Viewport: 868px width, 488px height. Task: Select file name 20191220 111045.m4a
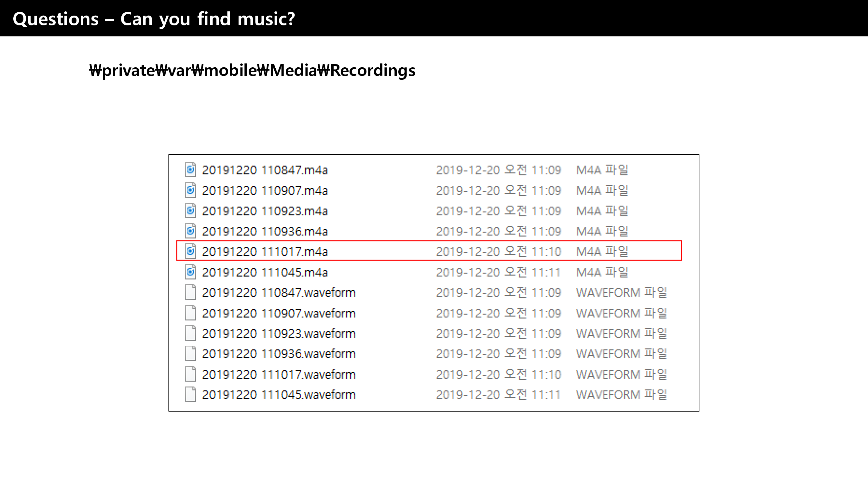coord(265,272)
